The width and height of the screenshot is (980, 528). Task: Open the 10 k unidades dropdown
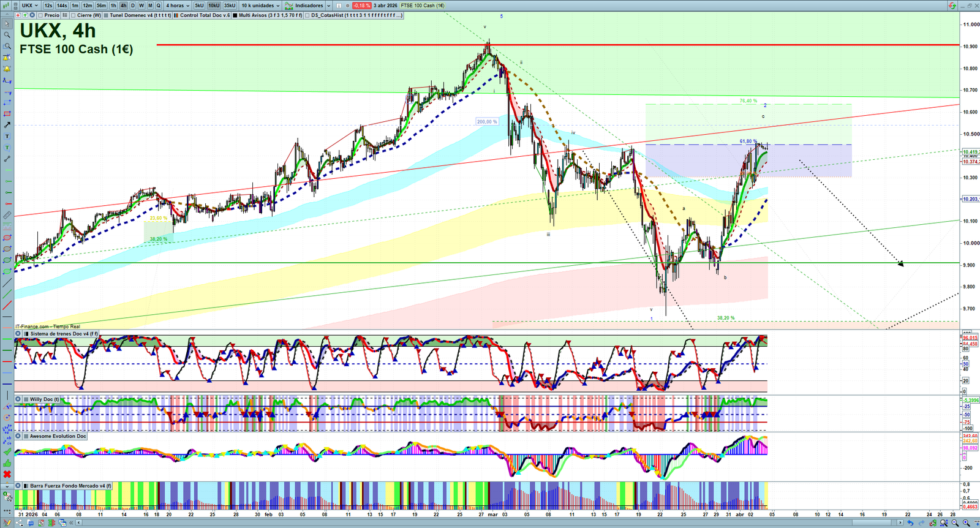click(260, 6)
